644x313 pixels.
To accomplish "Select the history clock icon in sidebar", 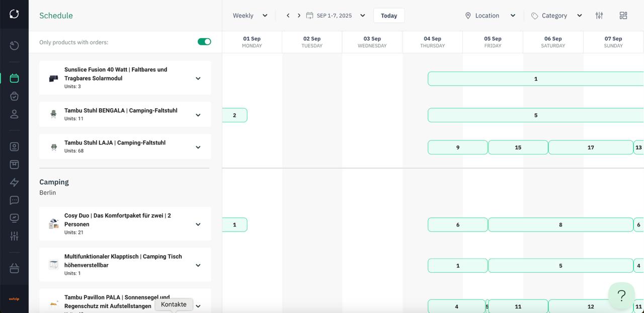I will coord(14,45).
